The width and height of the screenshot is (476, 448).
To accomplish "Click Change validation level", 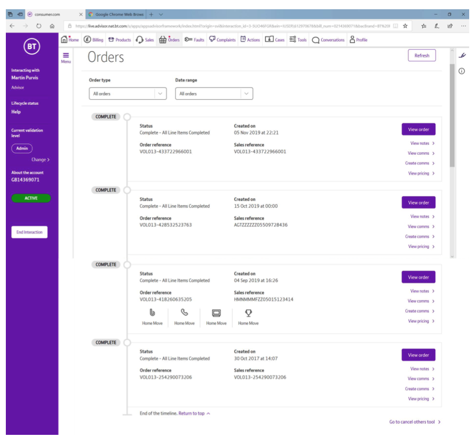I will point(40,159).
